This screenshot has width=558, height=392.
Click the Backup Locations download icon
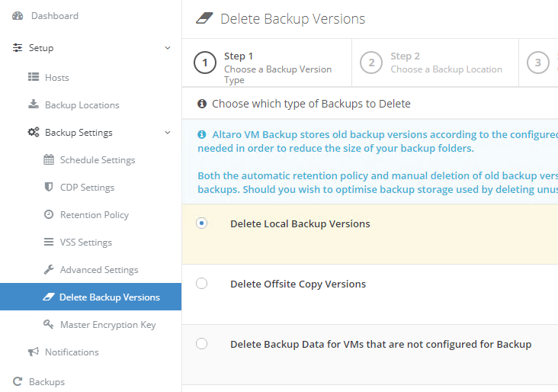coord(34,104)
